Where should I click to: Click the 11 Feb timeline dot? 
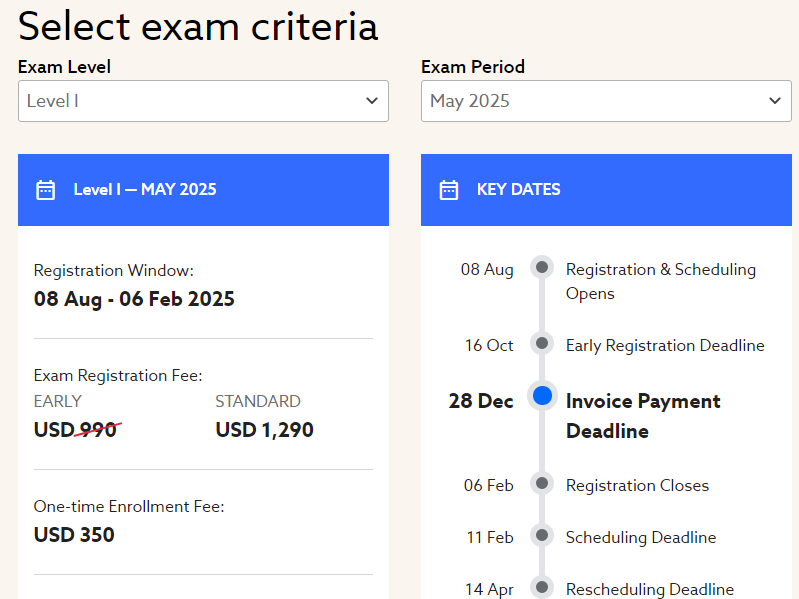click(542, 535)
